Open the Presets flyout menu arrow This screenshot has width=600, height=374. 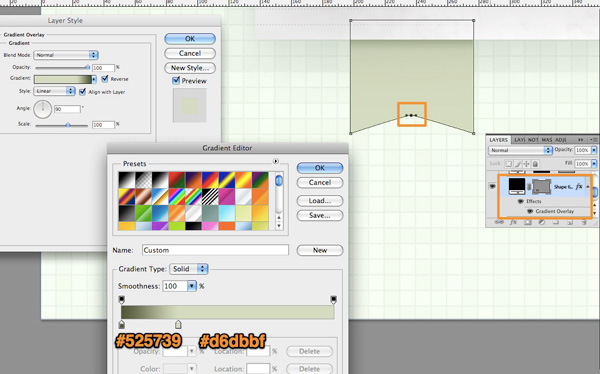[276, 161]
